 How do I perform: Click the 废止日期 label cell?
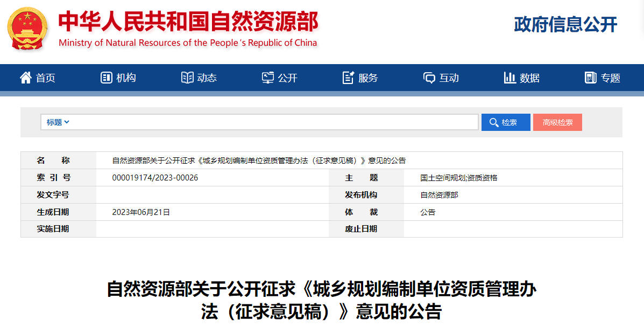[x=366, y=229]
